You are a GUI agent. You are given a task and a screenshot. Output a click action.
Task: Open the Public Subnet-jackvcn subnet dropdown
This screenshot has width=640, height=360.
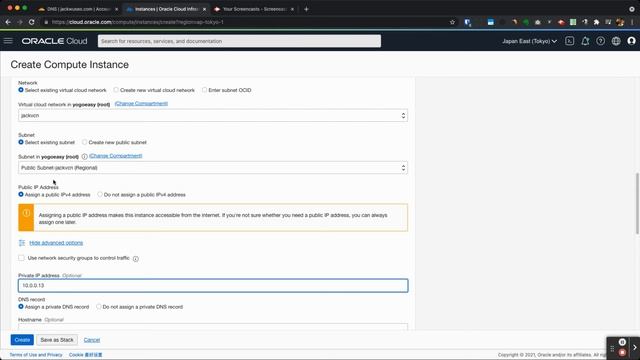tap(213, 168)
